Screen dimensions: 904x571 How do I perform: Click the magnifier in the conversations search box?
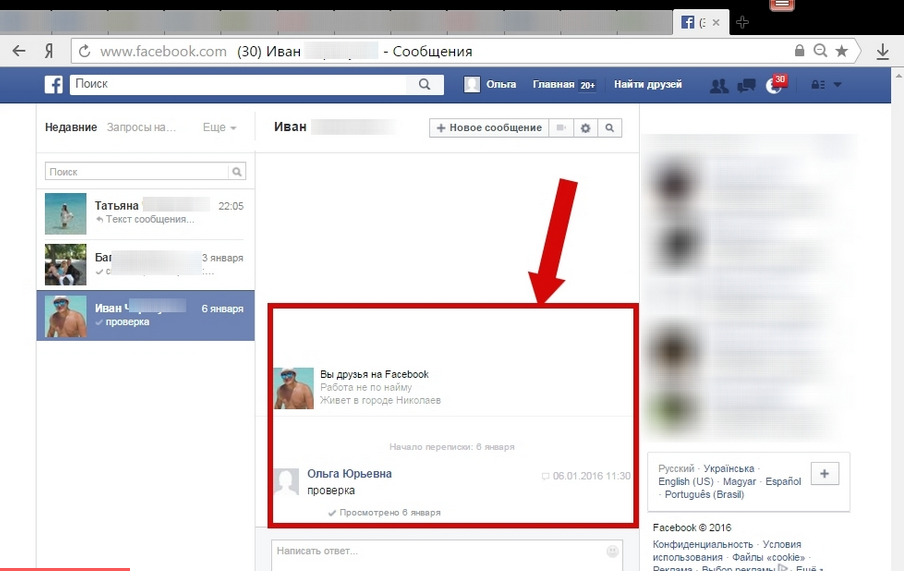pos(236,172)
